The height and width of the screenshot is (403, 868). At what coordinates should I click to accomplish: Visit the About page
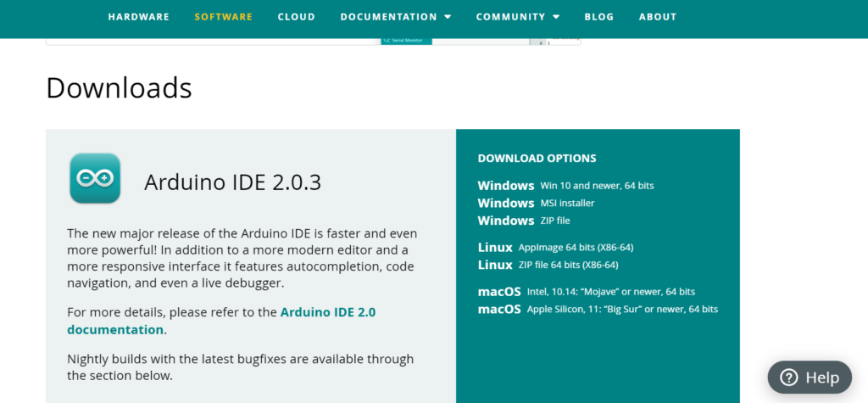[658, 17]
